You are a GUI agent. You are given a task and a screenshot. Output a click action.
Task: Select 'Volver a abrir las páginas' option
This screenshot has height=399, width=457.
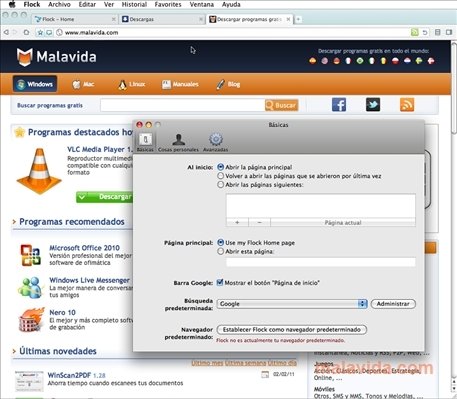coord(220,176)
